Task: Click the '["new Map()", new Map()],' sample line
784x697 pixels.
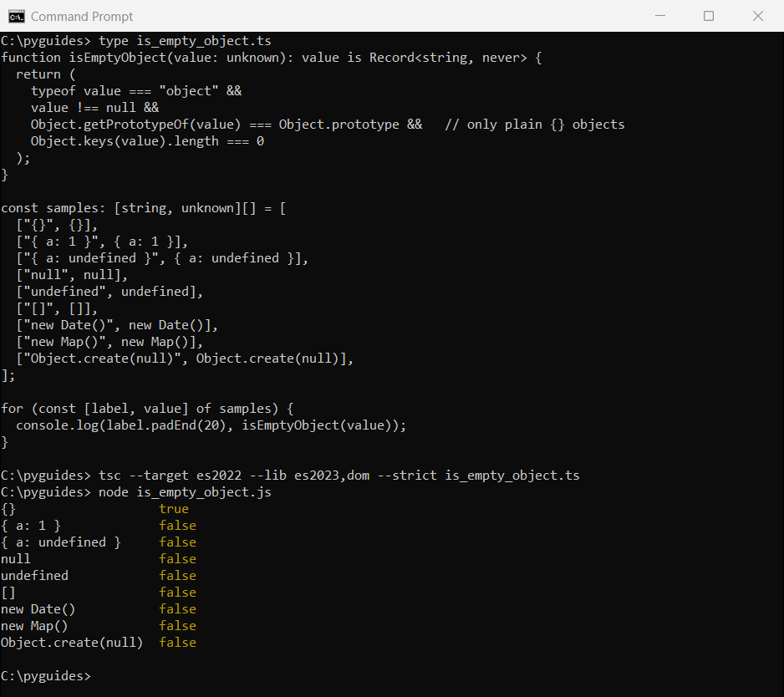Action: (109, 342)
